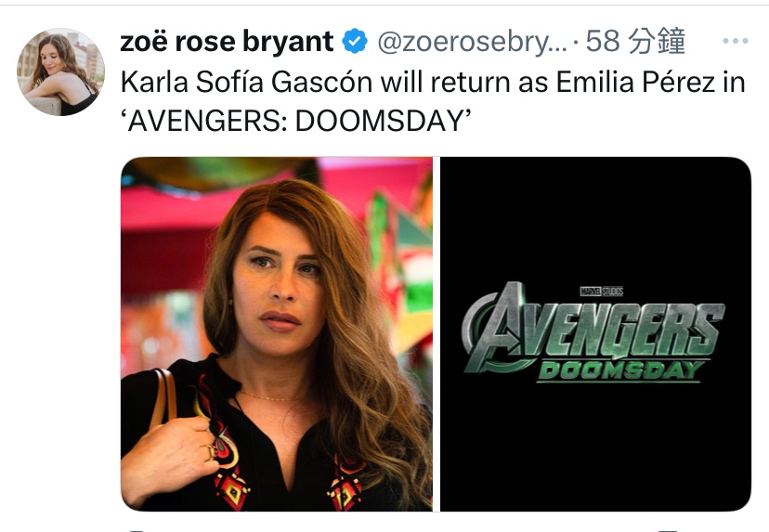Click the blue verified badge
The image size is (769, 532).
coord(354,42)
